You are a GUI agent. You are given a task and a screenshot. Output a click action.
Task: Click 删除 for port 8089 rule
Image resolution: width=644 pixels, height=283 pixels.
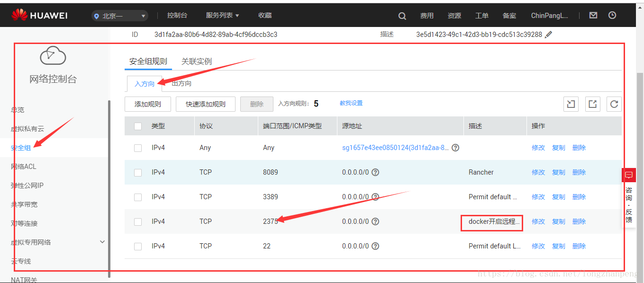coord(579,172)
